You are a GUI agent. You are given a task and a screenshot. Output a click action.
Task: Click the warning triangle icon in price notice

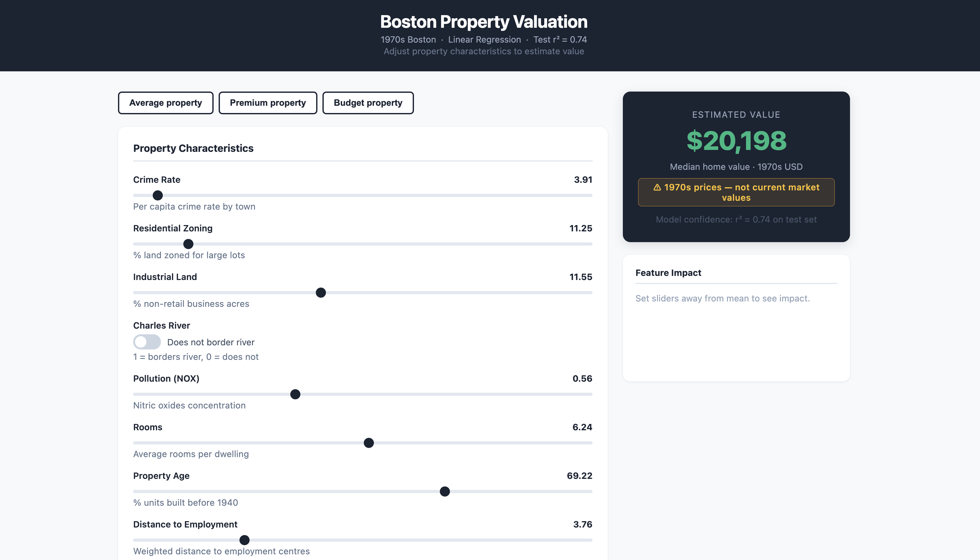click(657, 187)
